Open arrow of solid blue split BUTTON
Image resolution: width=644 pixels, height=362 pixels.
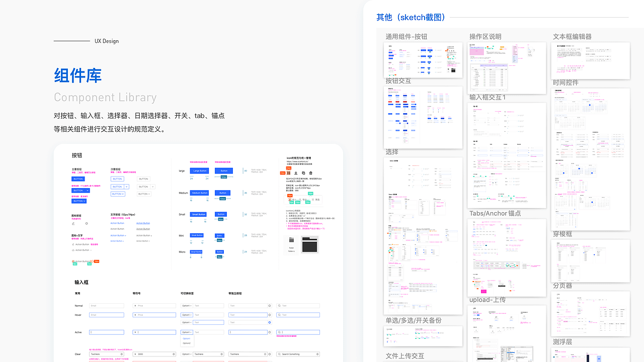[88, 191]
